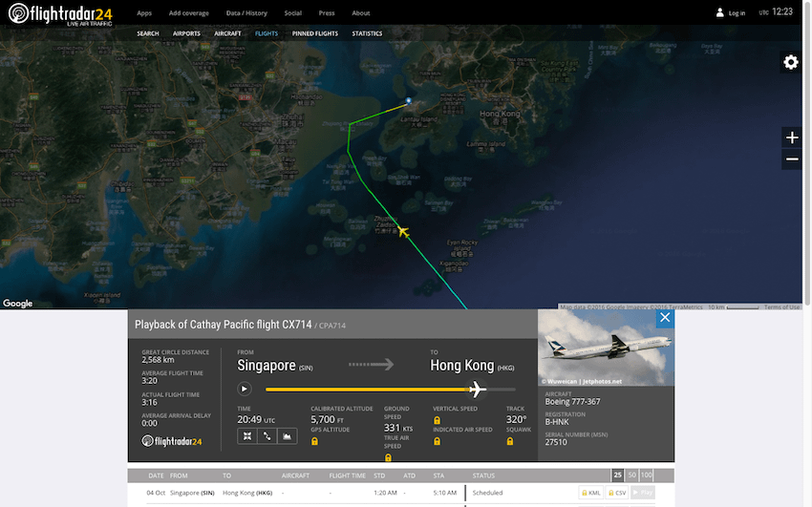Zoom in the map with plus button

tap(791, 137)
